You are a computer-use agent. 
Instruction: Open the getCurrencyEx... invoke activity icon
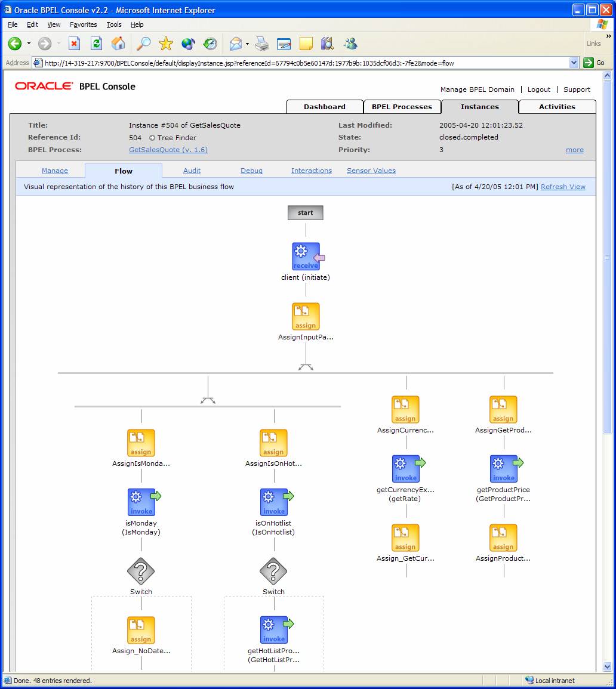pyautogui.click(x=406, y=469)
